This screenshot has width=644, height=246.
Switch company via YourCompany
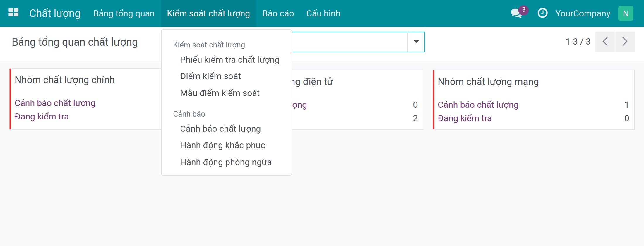coord(583,13)
